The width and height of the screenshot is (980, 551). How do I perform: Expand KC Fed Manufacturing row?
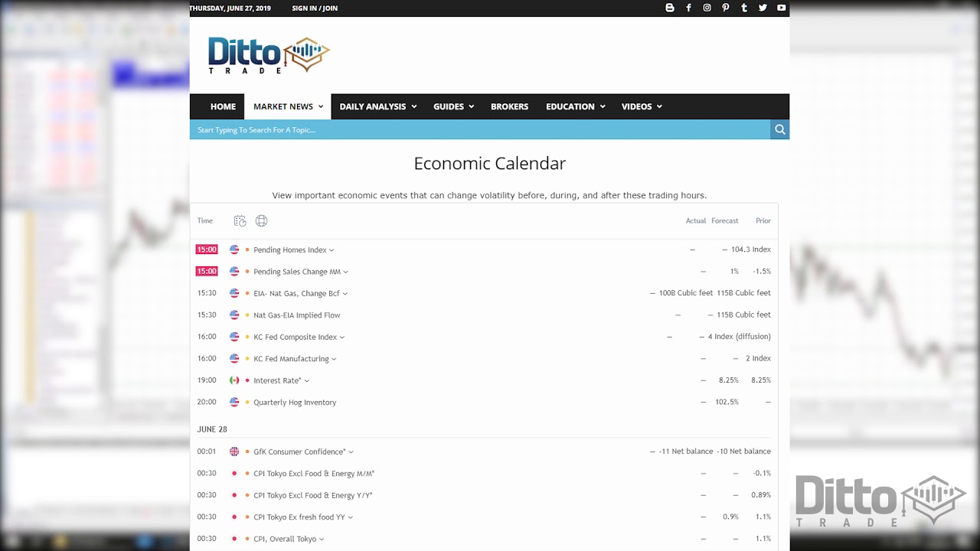click(334, 359)
